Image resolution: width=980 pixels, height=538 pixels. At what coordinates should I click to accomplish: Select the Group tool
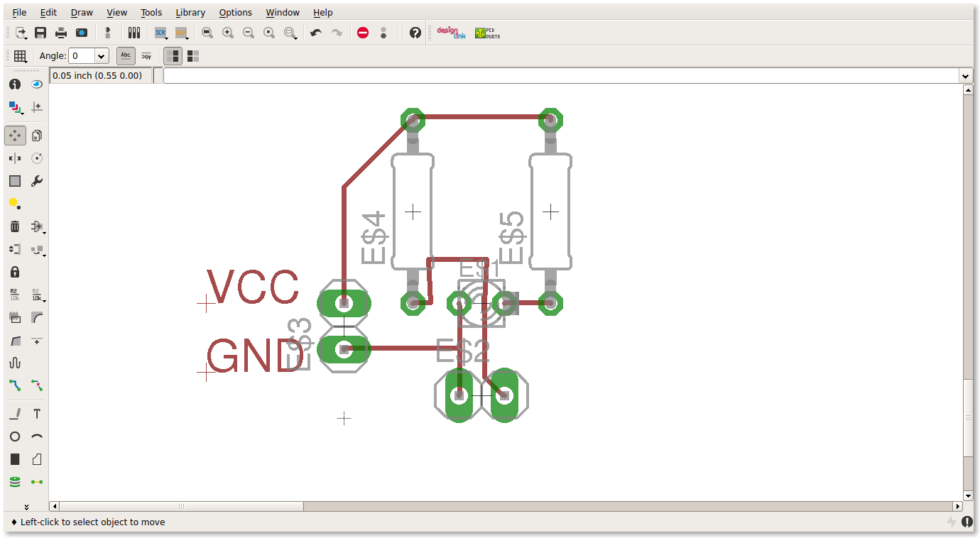[15, 181]
